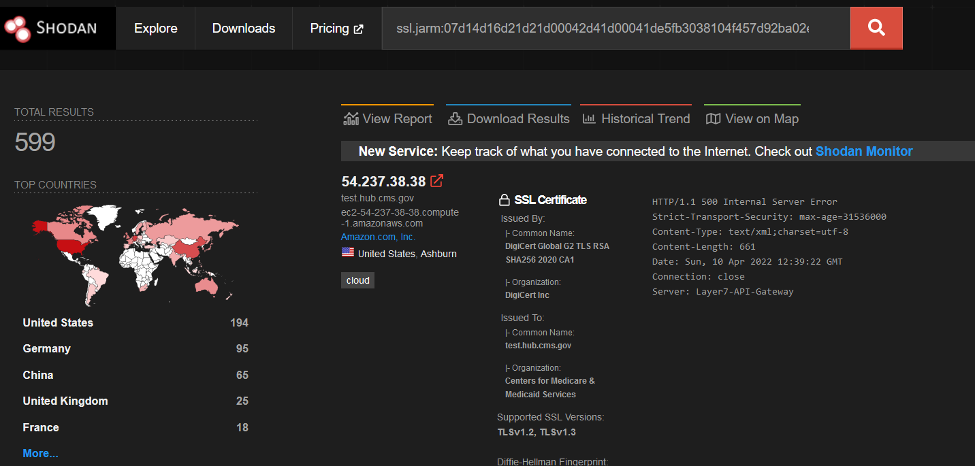Click ec2-54-237-38-38.compute-1.amazonaws.com hostname
Image resolution: width=977 pixels, height=466 pixels.
(x=399, y=218)
